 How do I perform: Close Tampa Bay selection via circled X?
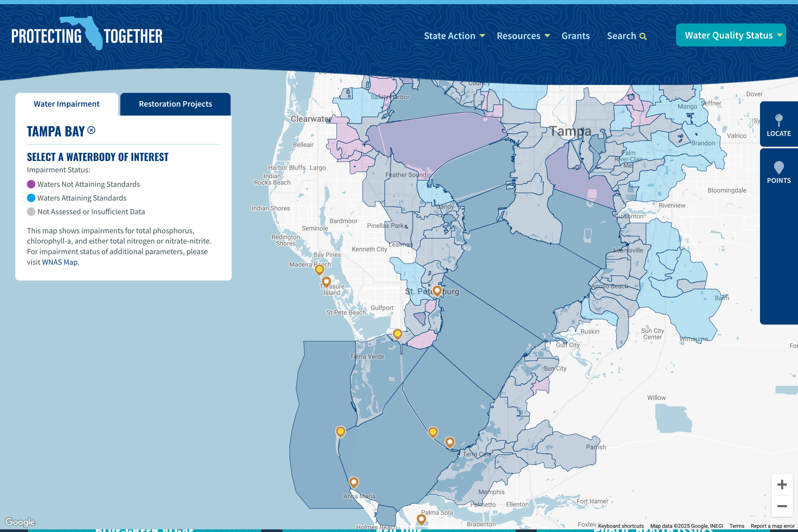pyautogui.click(x=91, y=130)
